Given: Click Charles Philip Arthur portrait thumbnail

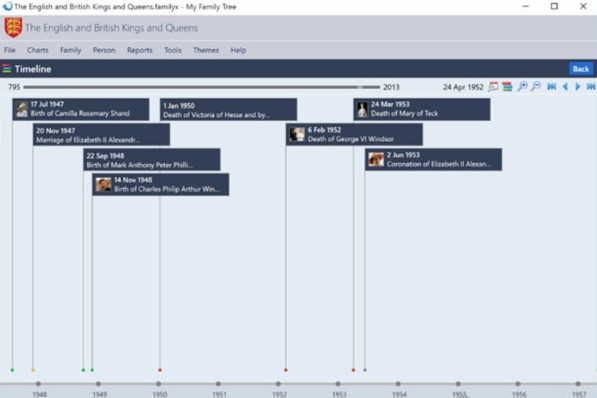Looking at the screenshot, I should [103, 185].
